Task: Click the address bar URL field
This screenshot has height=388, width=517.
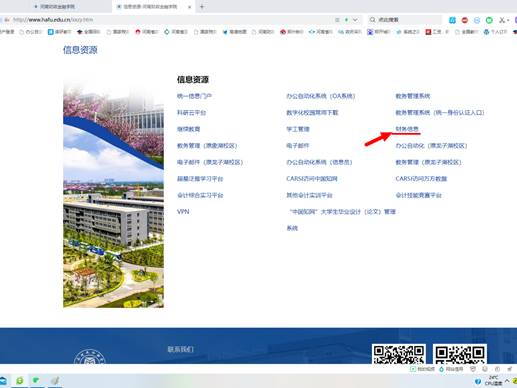Action: pyautogui.click(x=173, y=20)
